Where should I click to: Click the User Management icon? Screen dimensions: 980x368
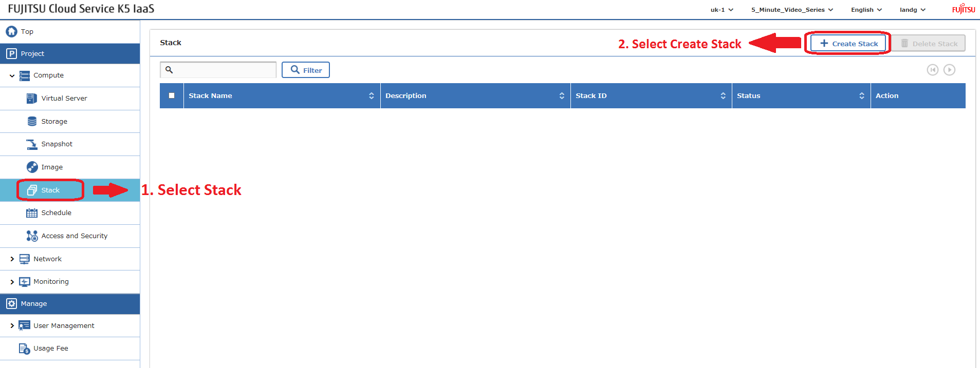coord(24,326)
